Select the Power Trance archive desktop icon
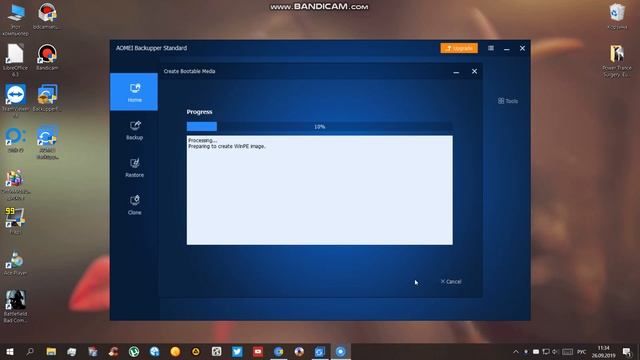Image resolution: width=640 pixels, height=360 pixels. [x=616, y=61]
